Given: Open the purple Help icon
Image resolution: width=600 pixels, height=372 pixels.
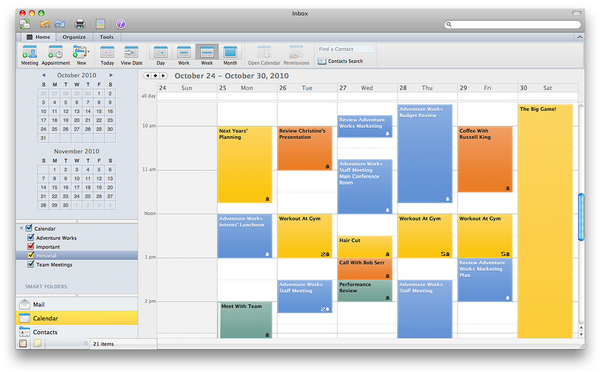Looking at the screenshot, I should (121, 24).
